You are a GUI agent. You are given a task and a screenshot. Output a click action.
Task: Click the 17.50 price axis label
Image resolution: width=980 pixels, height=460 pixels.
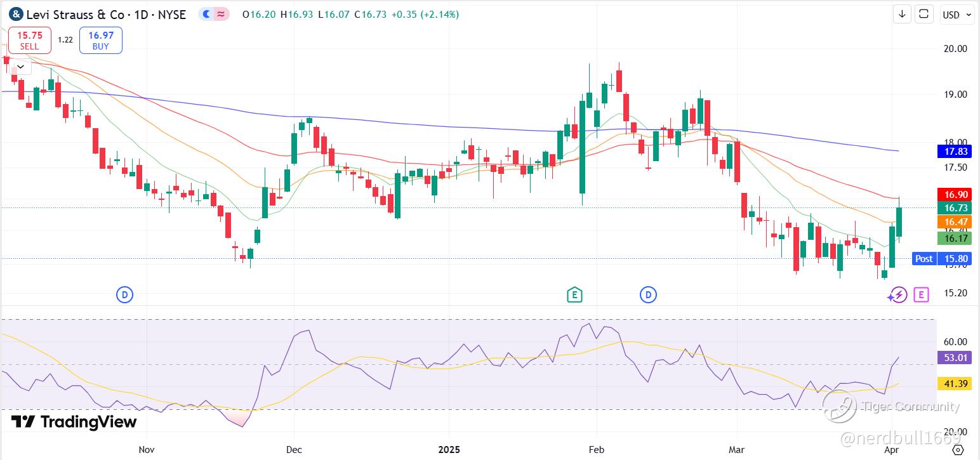click(x=955, y=168)
